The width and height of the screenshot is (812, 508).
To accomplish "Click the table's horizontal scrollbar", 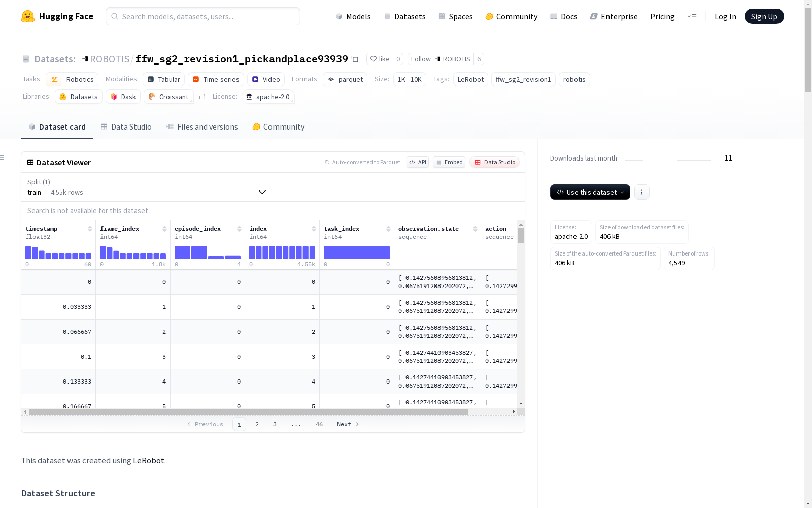I will 249,411.
